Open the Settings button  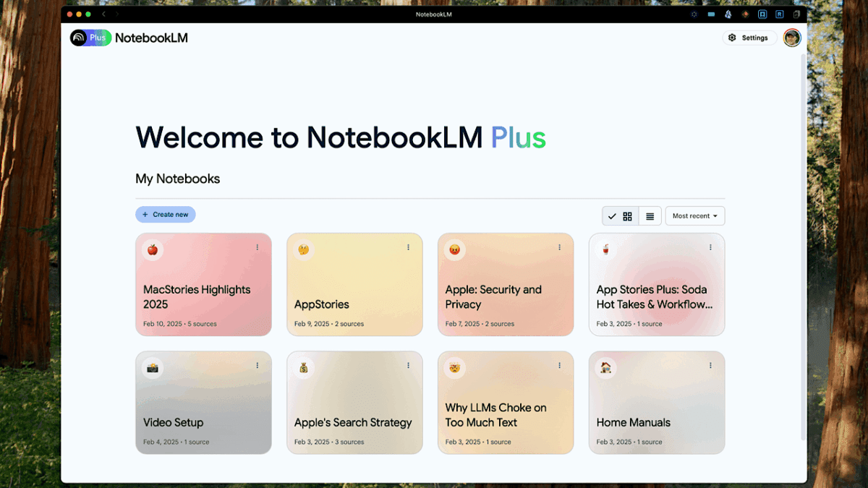[x=749, y=38]
